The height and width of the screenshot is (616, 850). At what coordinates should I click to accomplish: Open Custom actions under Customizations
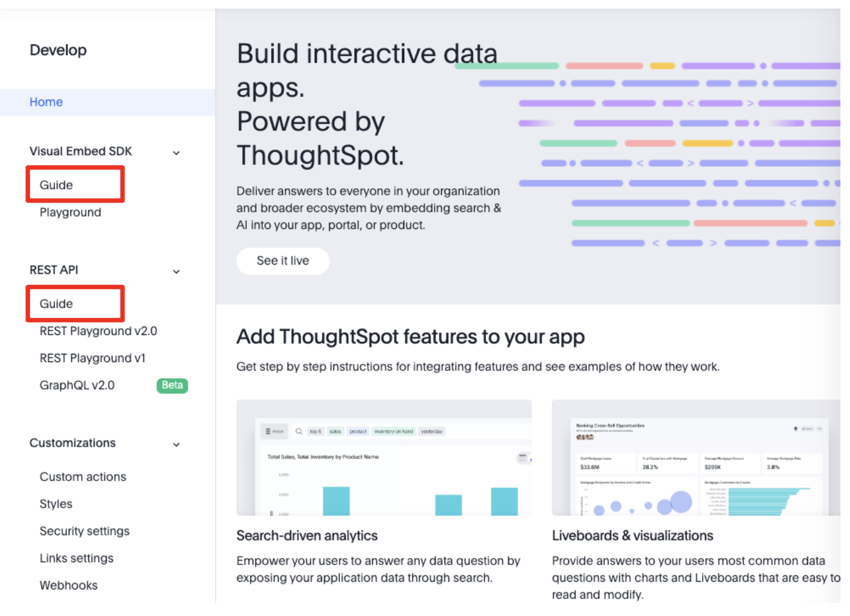click(82, 476)
